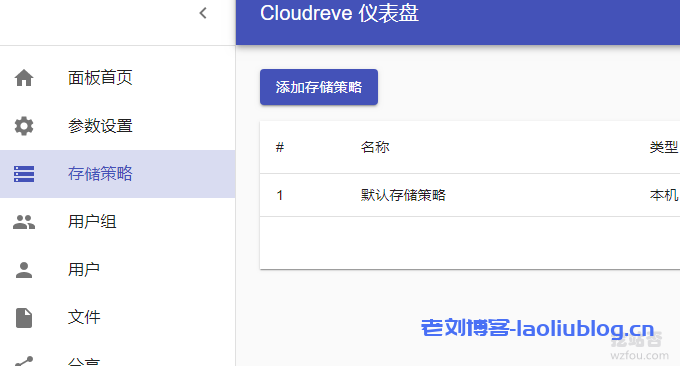The image size is (680, 366).
Task: Click the Cloudreve 仪表盘 title
Action: (x=339, y=13)
